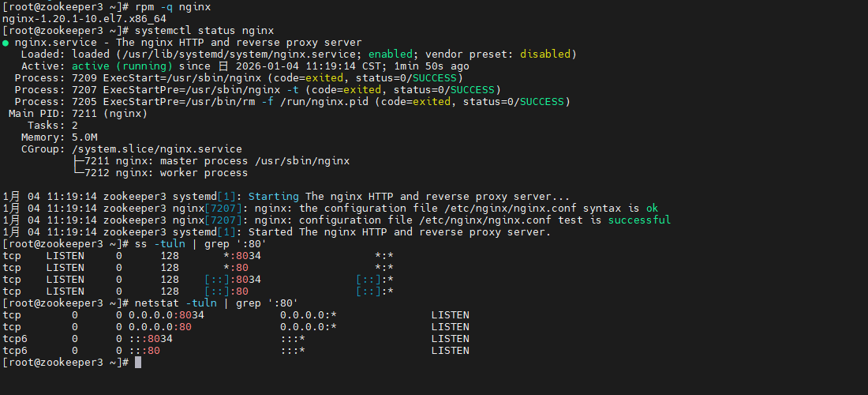868x395 pixels.
Task: Select the ss output row with *:80
Action: coord(198,268)
